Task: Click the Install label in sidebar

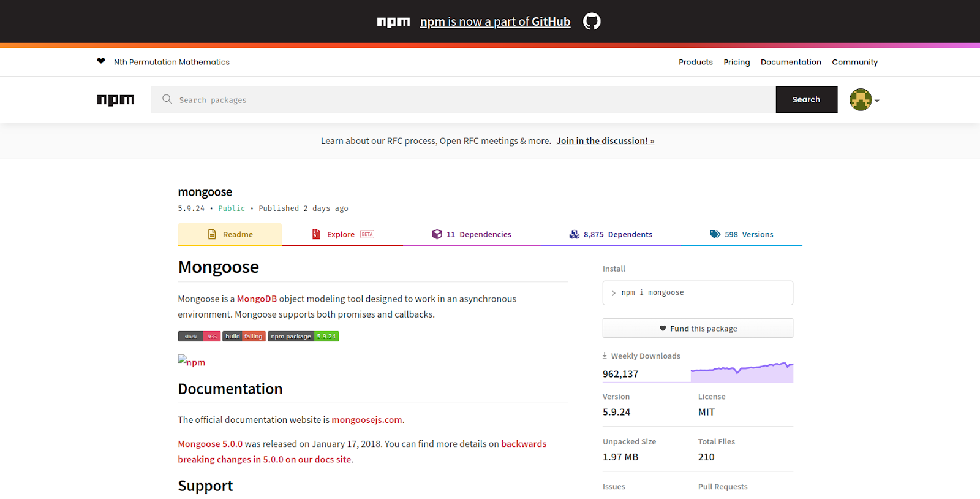Action: 614,269
